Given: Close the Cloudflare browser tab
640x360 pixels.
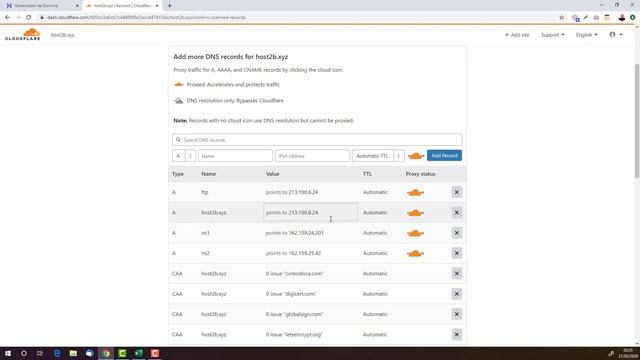Looking at the screenshot, I should 157,6.
